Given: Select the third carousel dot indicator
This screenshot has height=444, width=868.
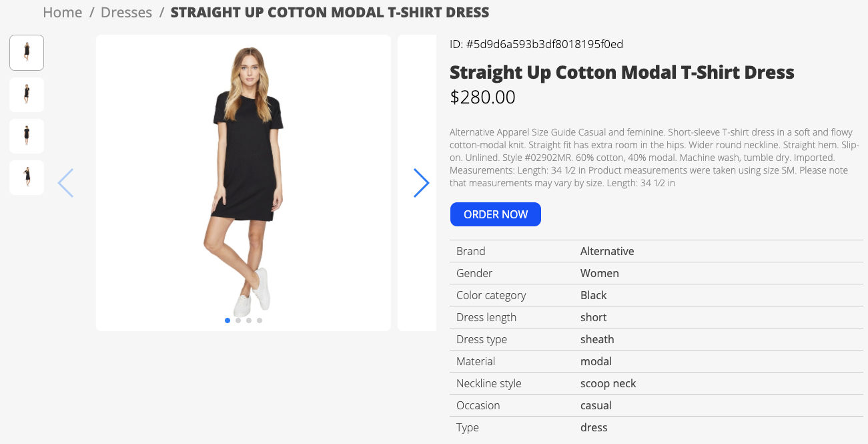Looking at the screenshot, I should coord(249,320).
